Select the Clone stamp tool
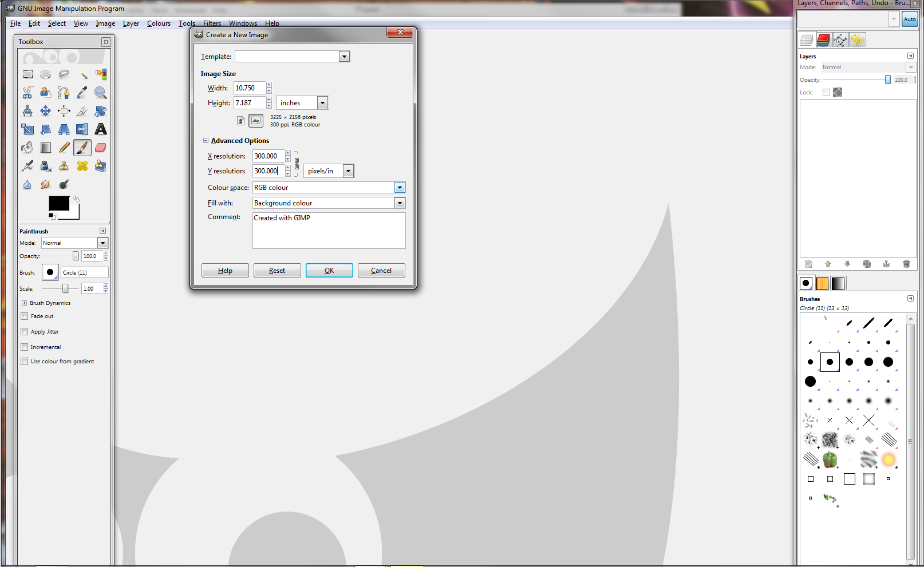 (x=64, y=166)
